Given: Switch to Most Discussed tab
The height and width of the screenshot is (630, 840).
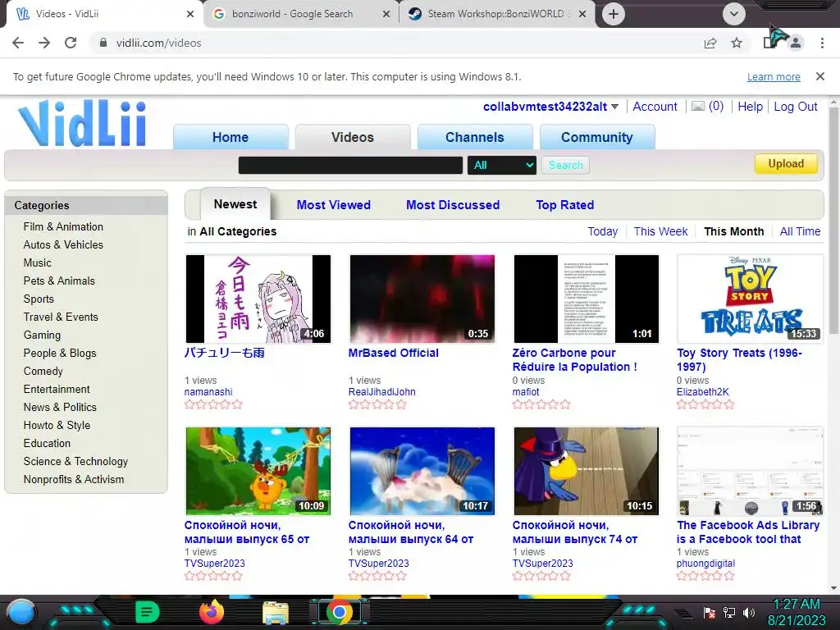Looking at the screenshot, I should [x=453, y=204].
